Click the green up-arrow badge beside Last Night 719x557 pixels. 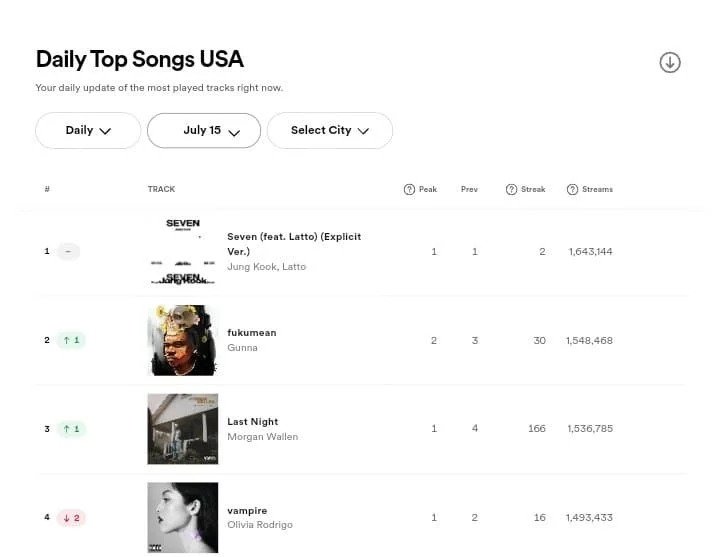(x=71, y=429)
